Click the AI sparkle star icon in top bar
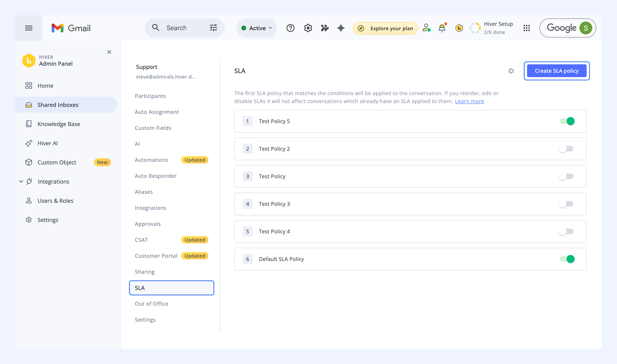This screenshot has height=364, width=617. (341, 28)
